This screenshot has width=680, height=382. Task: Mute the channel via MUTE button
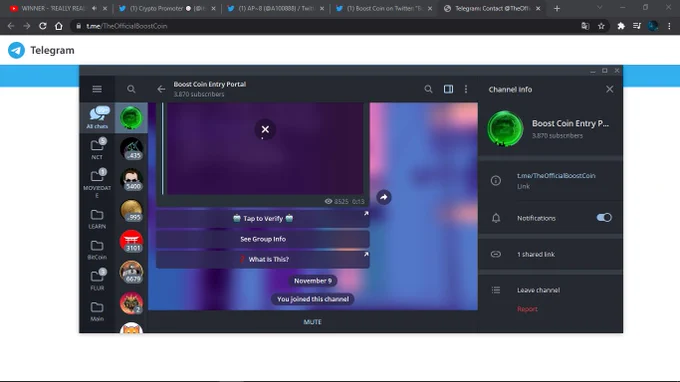coord(313,322)
